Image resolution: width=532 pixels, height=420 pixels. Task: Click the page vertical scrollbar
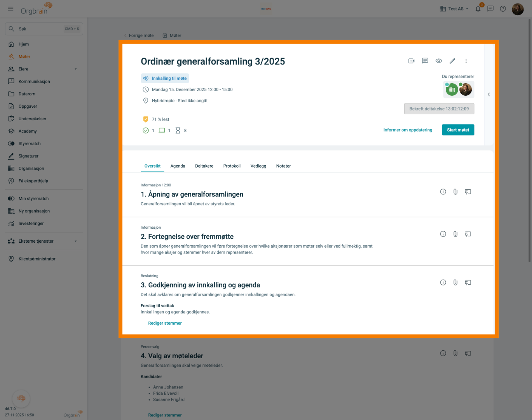click(529, 140)
